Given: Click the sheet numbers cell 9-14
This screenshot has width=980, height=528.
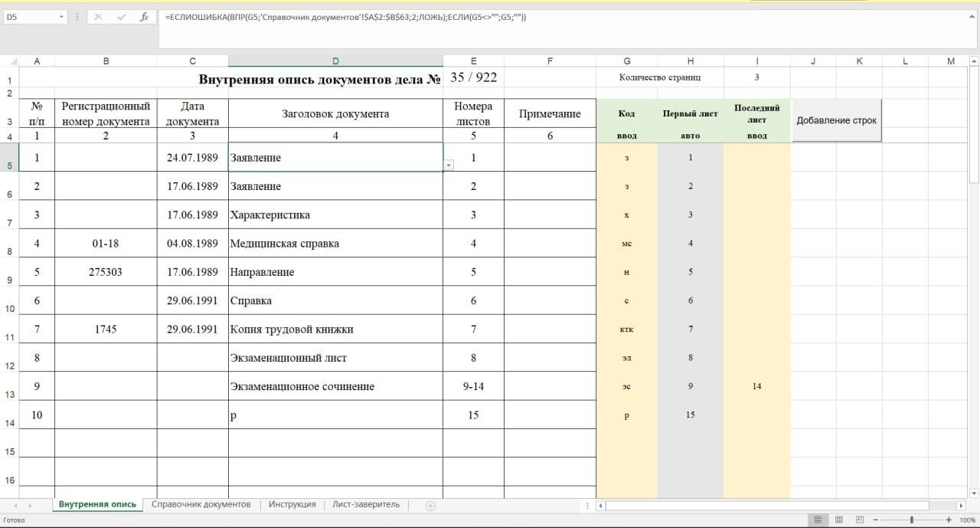Looking at the screenshot, I should pyautogui.click(x=473, y=386).
